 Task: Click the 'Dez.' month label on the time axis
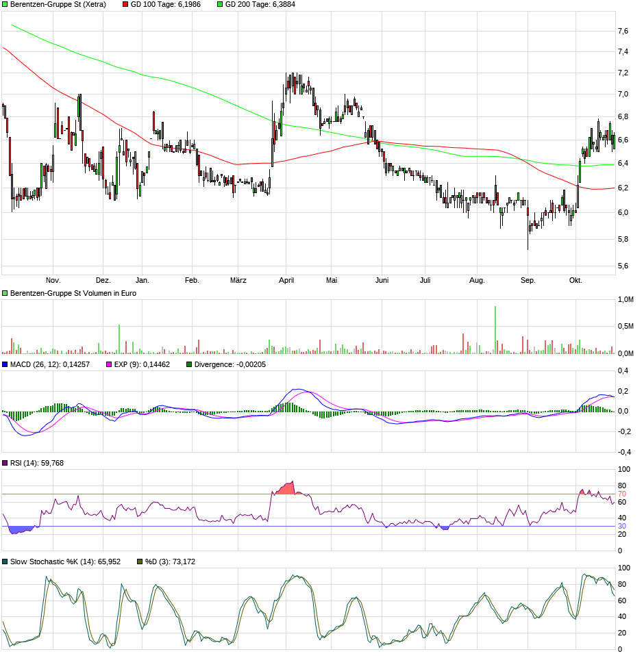[103, 280]
